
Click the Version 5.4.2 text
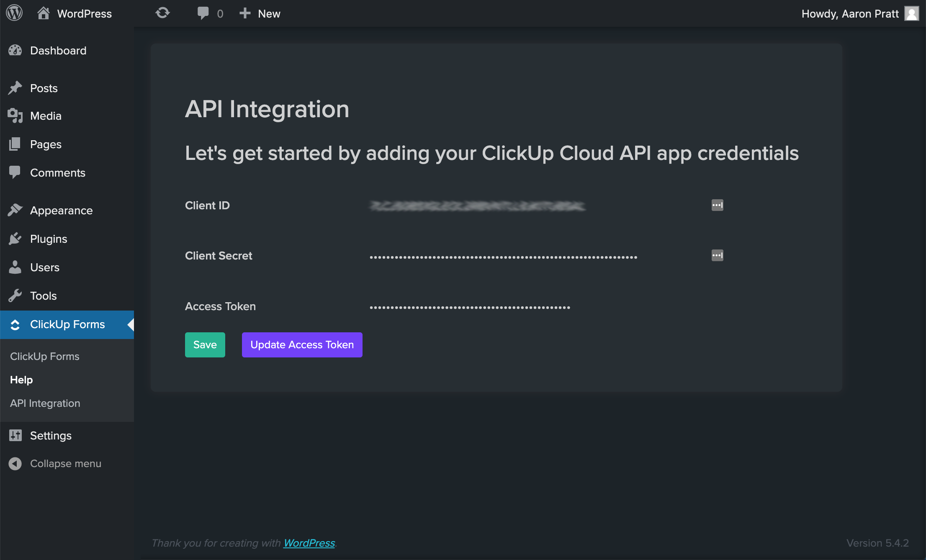877,543
